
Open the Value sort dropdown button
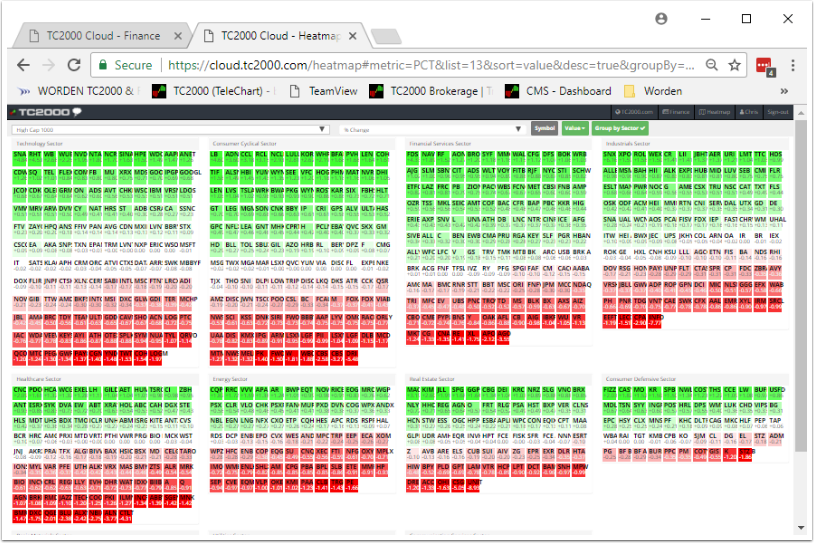coord(575,128)
